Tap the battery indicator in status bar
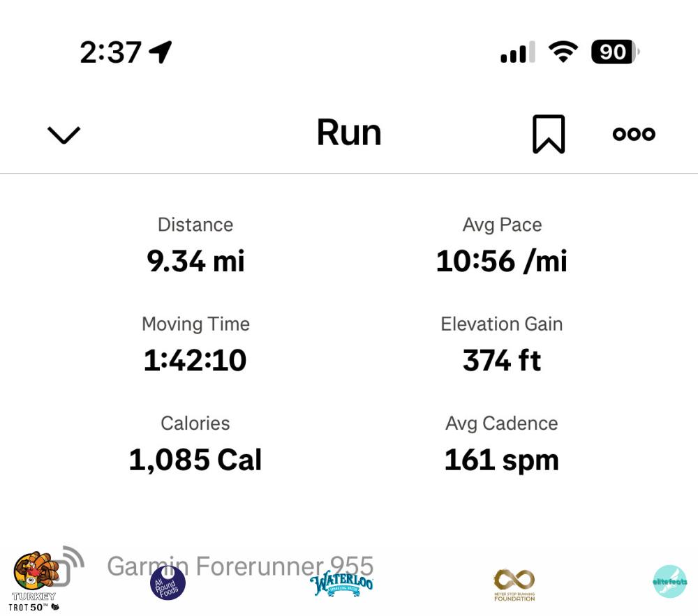Screen dimensions: 698x616 click(x=614, y=52)
